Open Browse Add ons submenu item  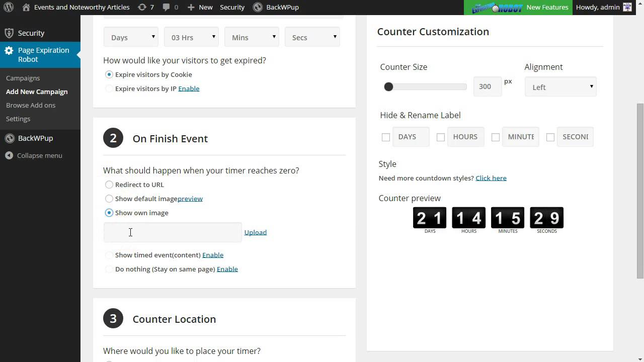point(31,105)
